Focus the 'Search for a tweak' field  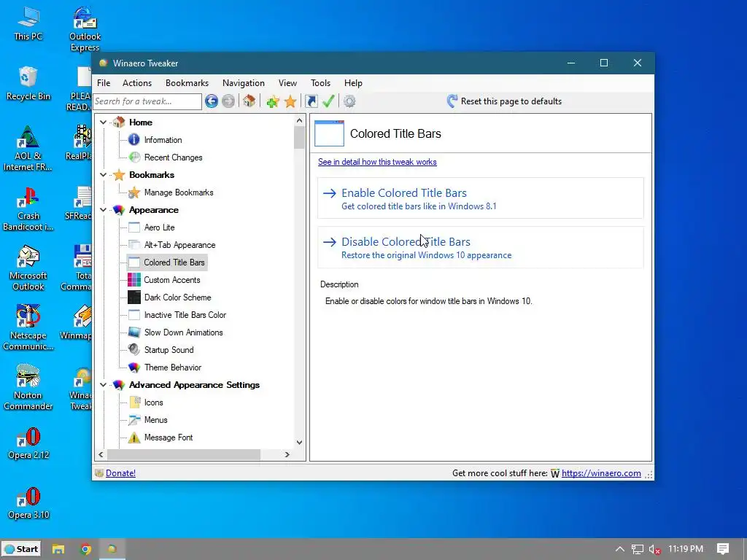tap(147, 101)
